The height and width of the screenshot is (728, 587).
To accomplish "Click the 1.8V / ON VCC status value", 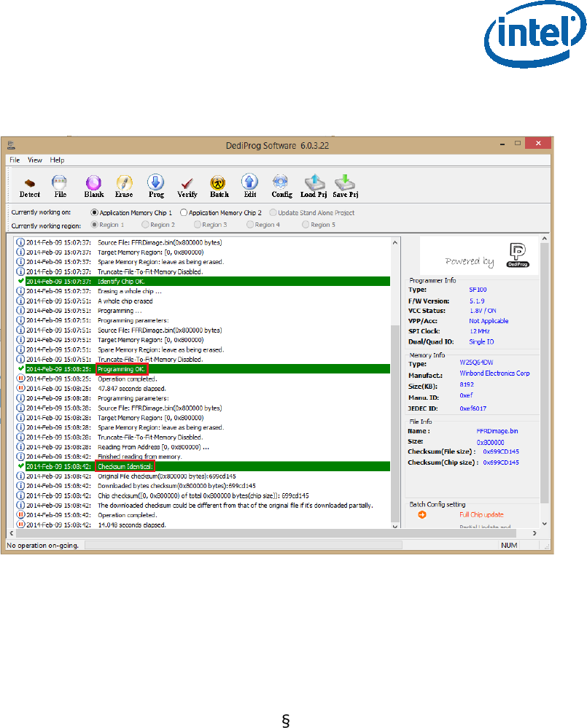I will point(483,311).
